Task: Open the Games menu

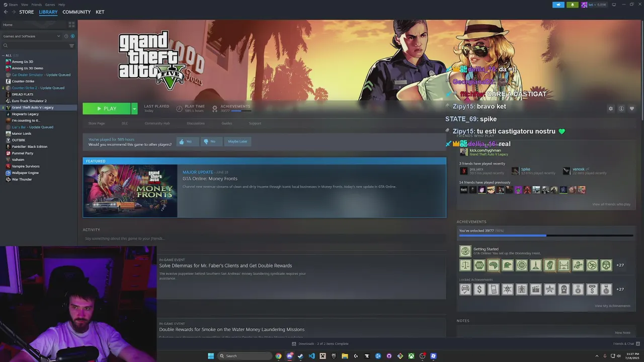Action: click(50, 5)
